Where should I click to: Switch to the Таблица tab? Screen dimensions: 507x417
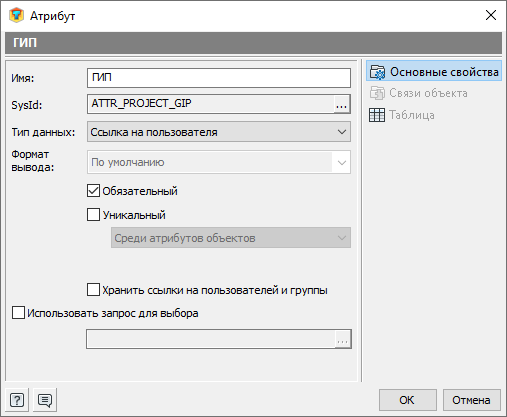click(412, 115)
